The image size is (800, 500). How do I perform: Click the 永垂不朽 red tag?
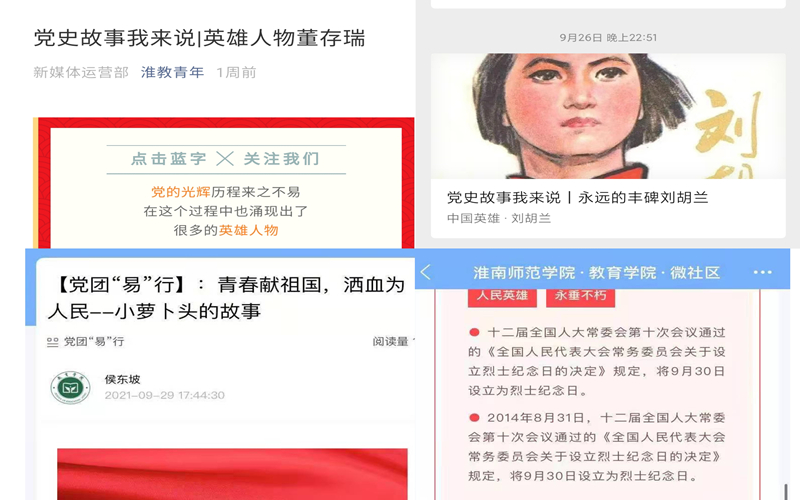[x=580, y=296]
